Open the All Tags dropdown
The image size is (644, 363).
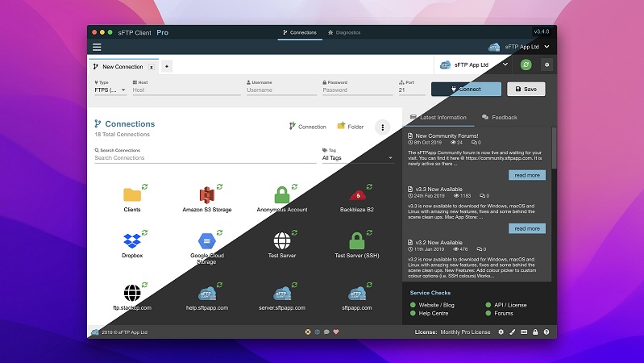358,158
